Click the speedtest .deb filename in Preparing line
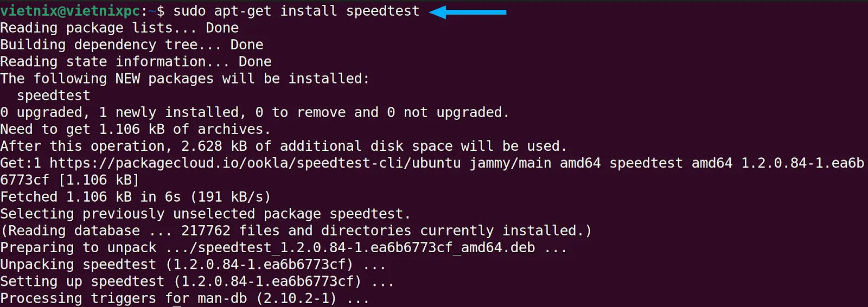868x307 pixels. pos(366,248)
